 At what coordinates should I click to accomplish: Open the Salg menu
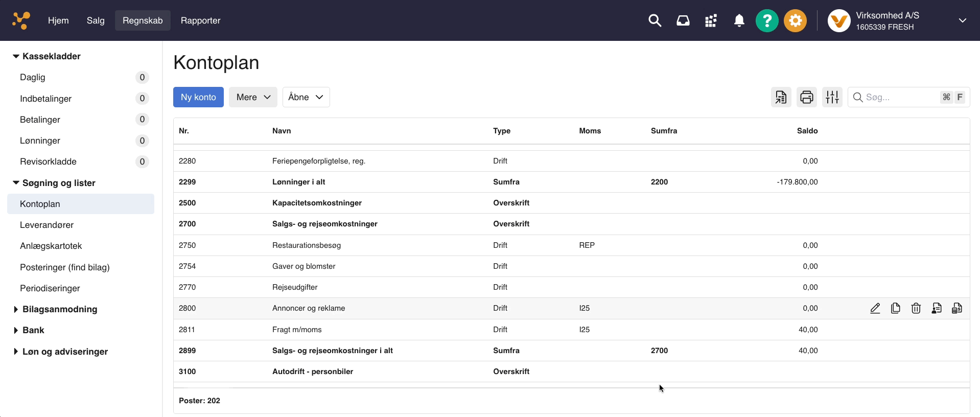96,20
